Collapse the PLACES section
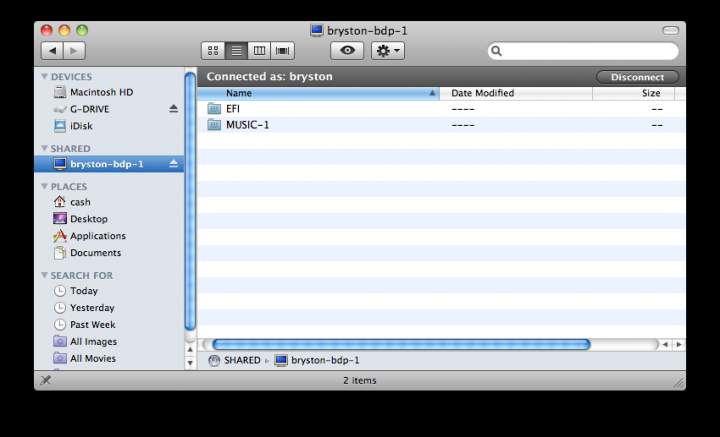The height and width of the screenshot is (437, 720). point(45,186)
